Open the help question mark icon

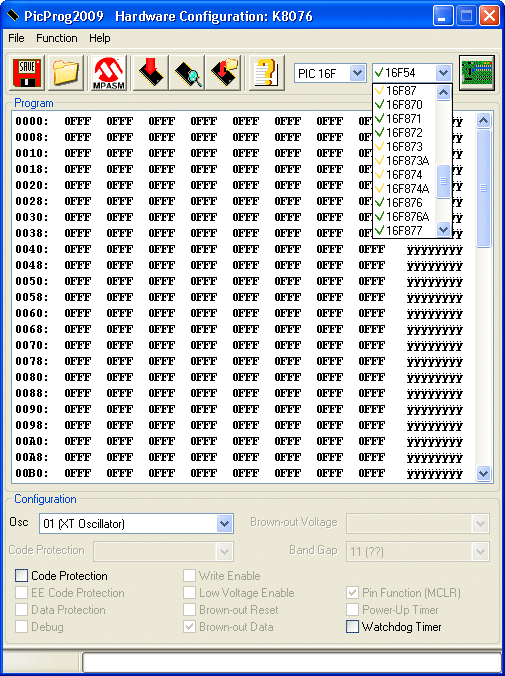tap(267, 73)
